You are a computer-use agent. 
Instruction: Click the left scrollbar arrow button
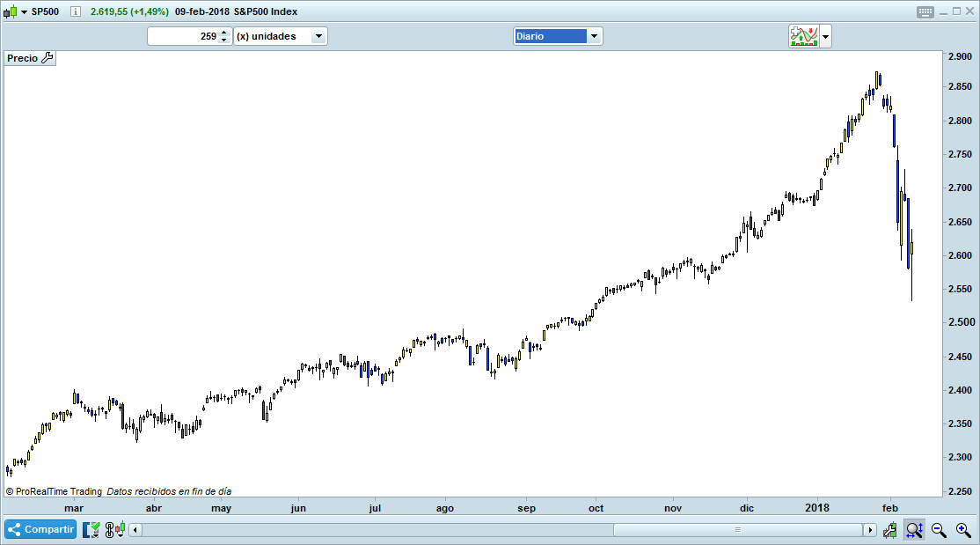click(134, 529)
